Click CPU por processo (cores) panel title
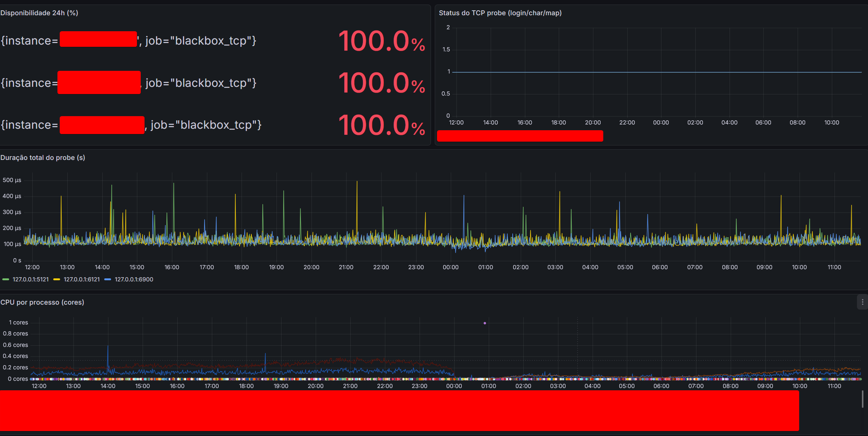868x436 pixels. tap(42, 302)
